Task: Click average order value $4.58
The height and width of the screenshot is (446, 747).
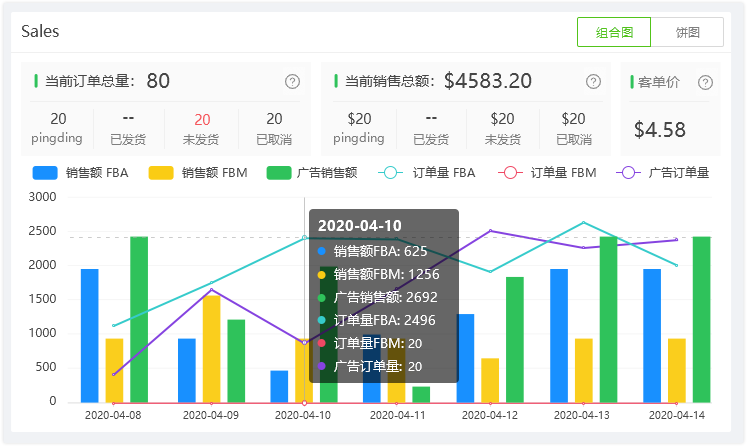Action: [660, 130]
